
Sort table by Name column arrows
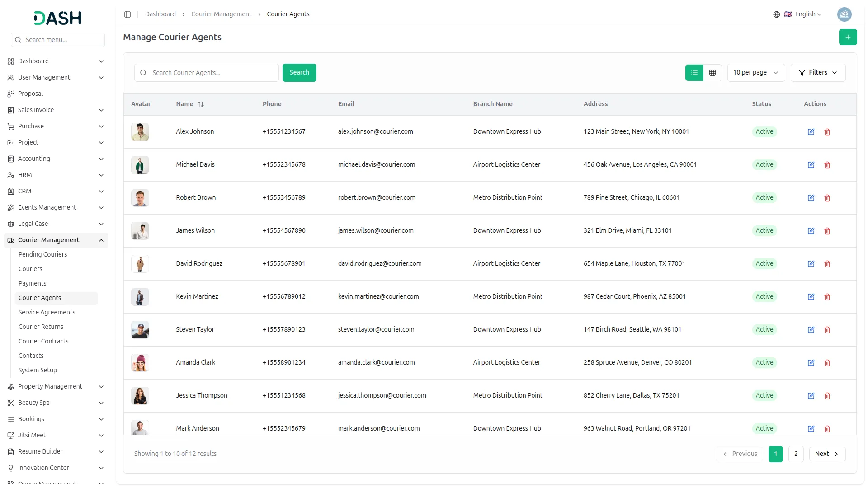[201, 104]
